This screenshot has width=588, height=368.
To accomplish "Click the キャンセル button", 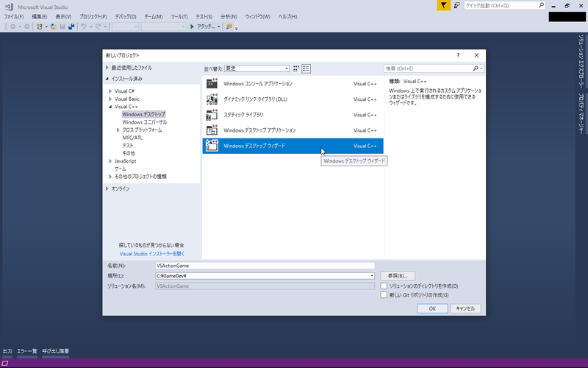I will 465,308.
